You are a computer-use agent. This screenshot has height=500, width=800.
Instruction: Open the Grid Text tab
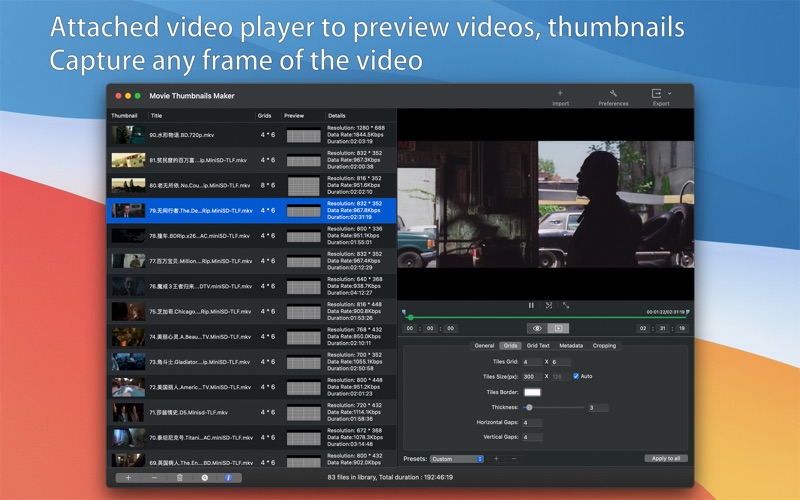(x=538, y=345)
